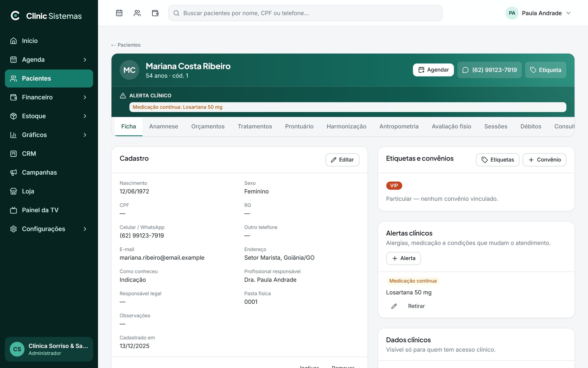This screenshot has height=368, width=588.
Task: Add a Convênio with the plus button
Action: [544, 160]
